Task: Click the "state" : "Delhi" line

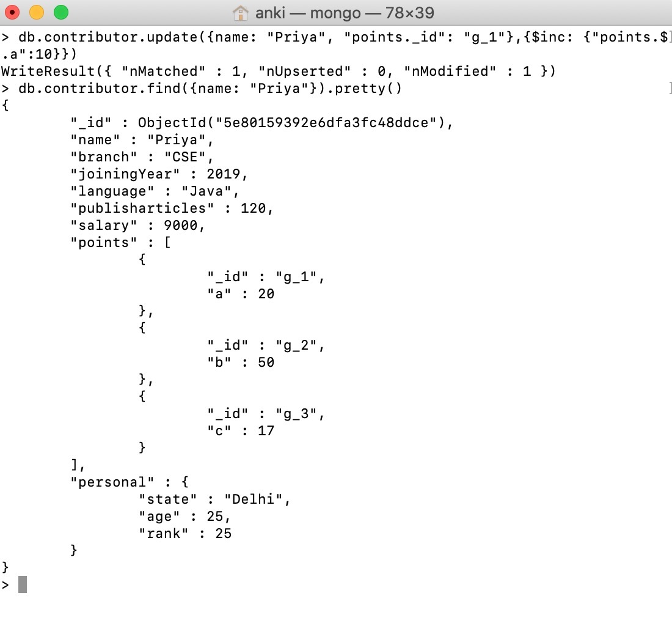Action: pyautogui.click(x=214, y=499)
